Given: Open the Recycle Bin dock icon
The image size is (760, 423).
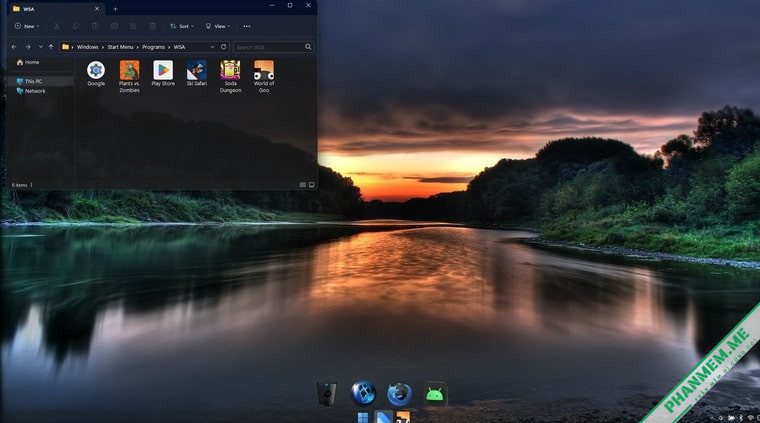Looking at the screenshot, I should (x=327, y=393).
